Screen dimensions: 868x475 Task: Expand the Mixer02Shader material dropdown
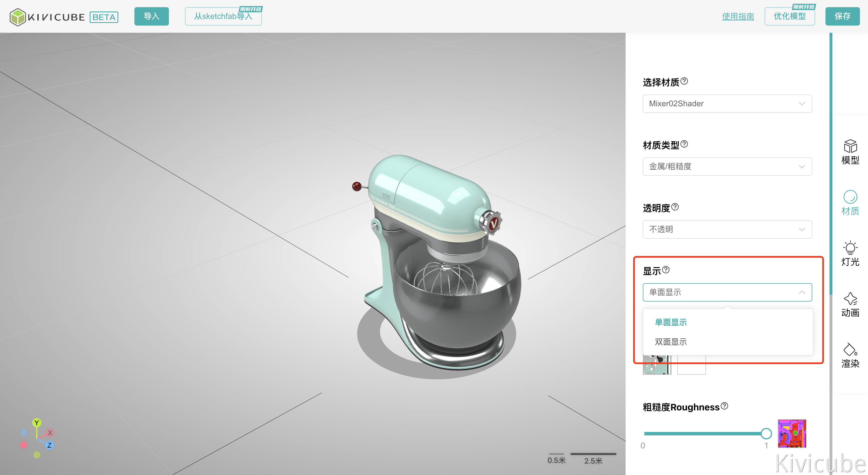727,104
